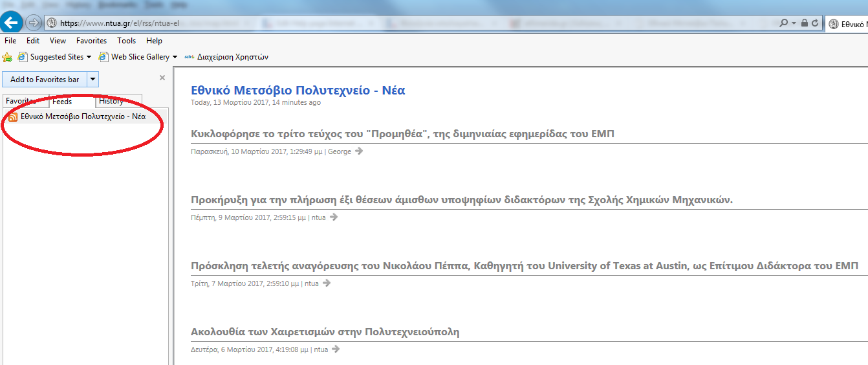868x365 pixels.
Task: Select the Εθνικό browser tab
Action: [x=847, y=23]
